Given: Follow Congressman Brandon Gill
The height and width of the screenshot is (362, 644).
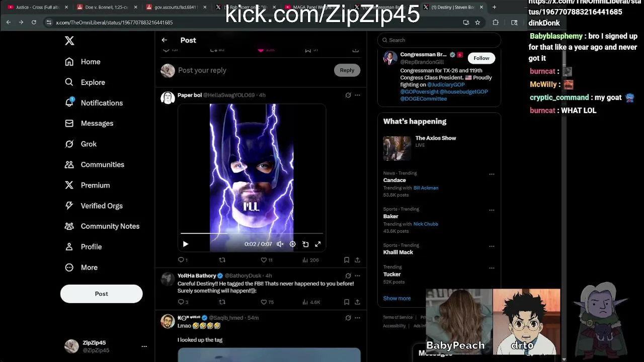Looking at the screenshot, I should coord(481,58).
